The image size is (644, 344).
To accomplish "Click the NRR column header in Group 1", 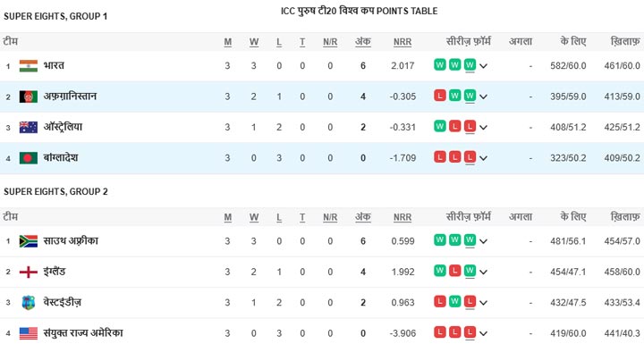I will (x=402, y=42).
